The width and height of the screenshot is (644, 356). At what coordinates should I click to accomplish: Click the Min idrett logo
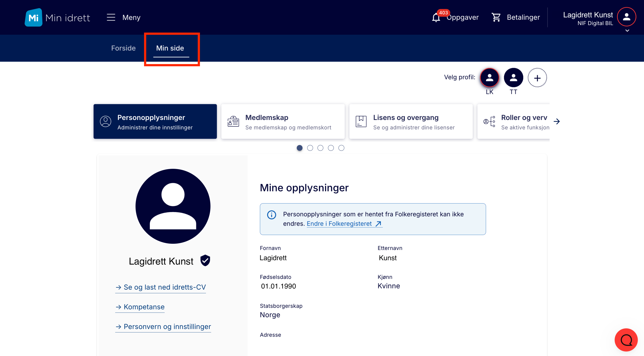[57, 17]
